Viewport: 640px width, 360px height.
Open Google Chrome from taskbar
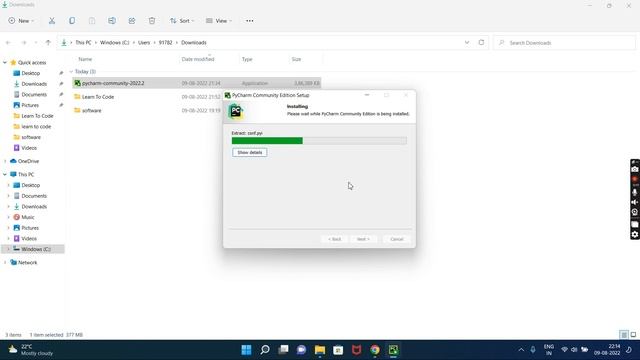click(x=375, y=350)
